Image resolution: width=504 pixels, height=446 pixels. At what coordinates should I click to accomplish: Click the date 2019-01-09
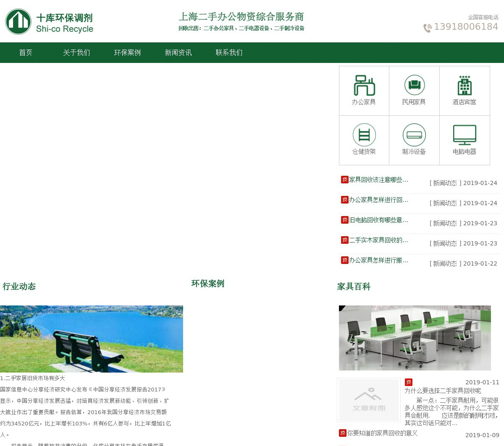[x=482, y=435]
